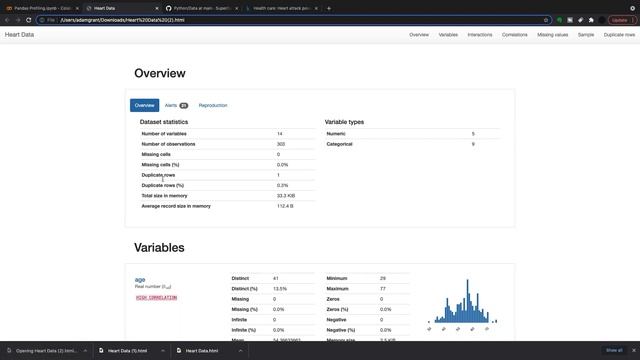Click the Categorical variable type row
Viewport: 640px width, 360px height.
coord(412,144)
